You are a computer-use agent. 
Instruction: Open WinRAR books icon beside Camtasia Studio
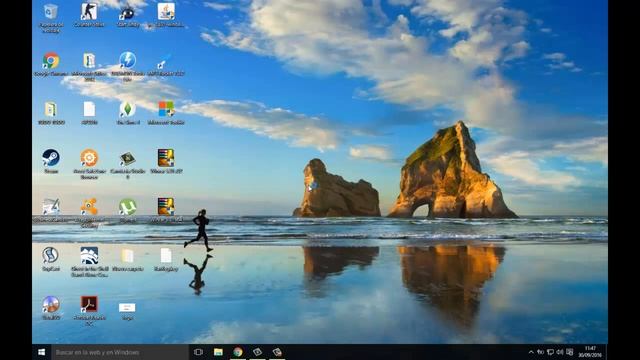click(166, 158)
